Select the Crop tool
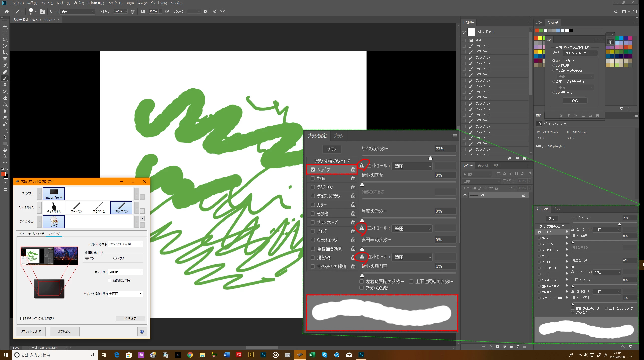Image resolution: width=644 pixels, height=360 pixels. (5, 52)
